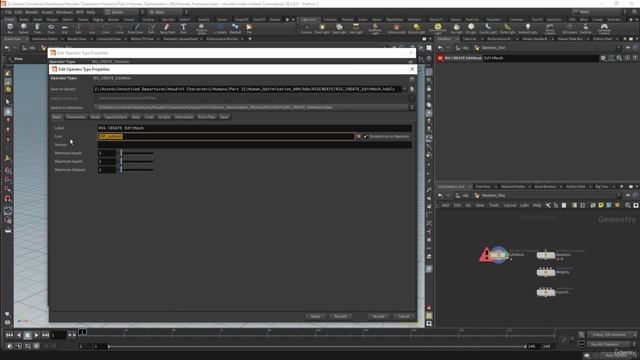This screenshot has height=360, width=640.
Task: Open the Edit menu
Action: coord(18,12)
